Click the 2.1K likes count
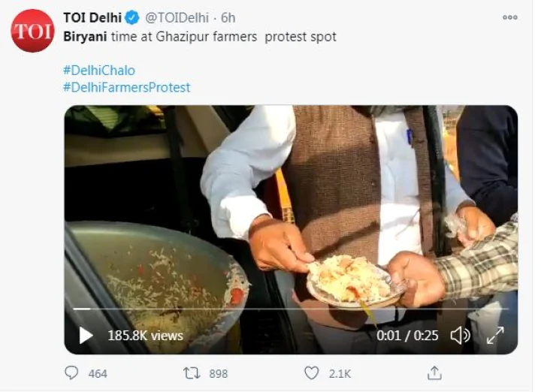The width and height of the screenshot is (541, 392). (340, 373)
